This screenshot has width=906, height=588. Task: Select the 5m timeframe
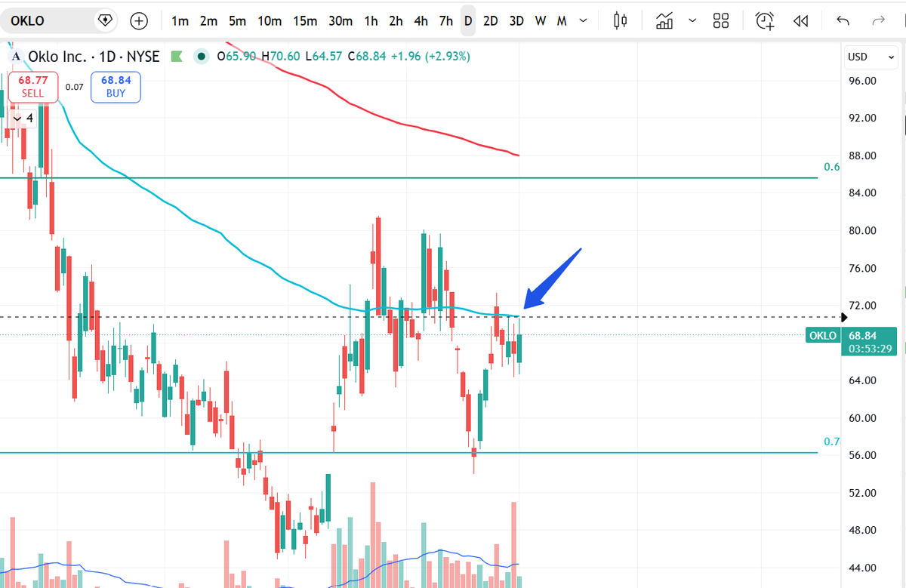click(237, 20)
